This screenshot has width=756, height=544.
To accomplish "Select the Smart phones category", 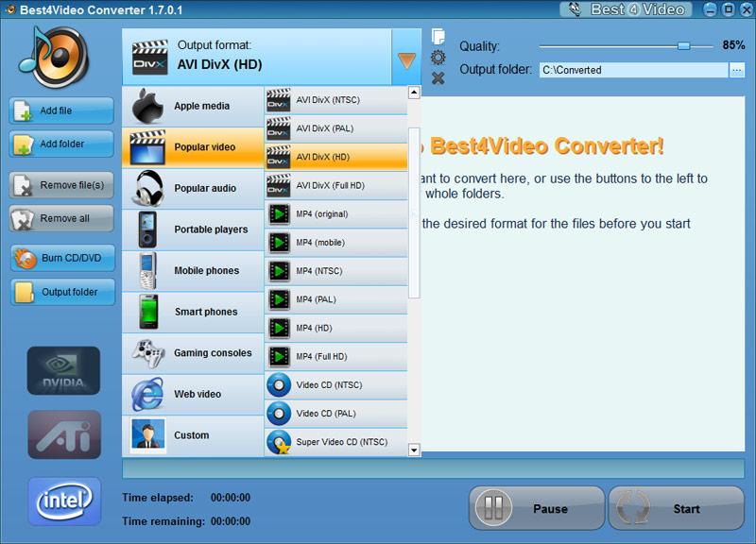I will pyautogui.click(x=193, y=312).
